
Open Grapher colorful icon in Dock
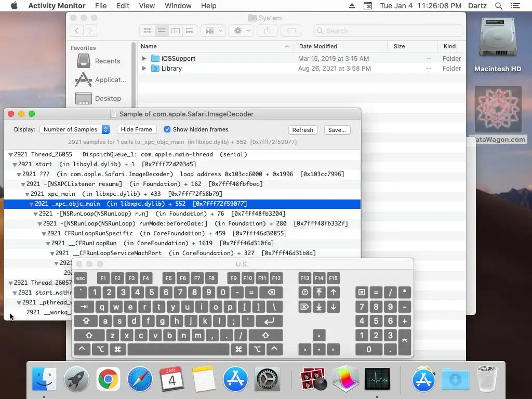pos(345,379)
